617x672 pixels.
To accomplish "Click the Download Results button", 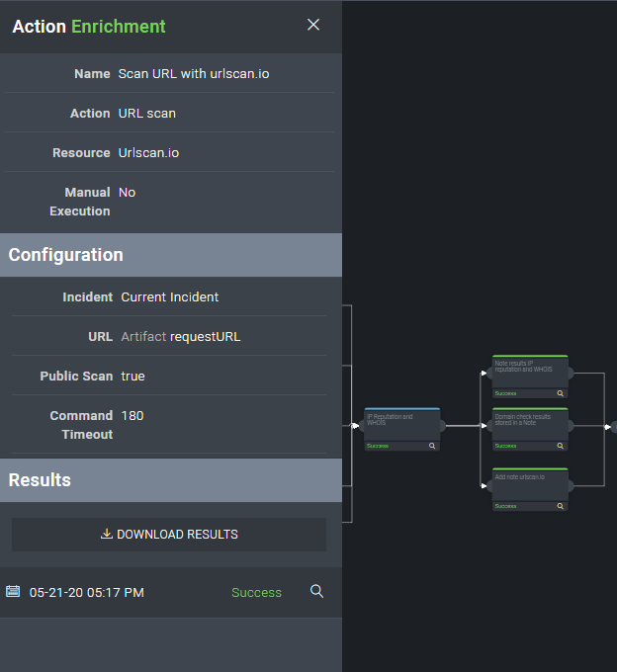I will click(x=169, y=535).
